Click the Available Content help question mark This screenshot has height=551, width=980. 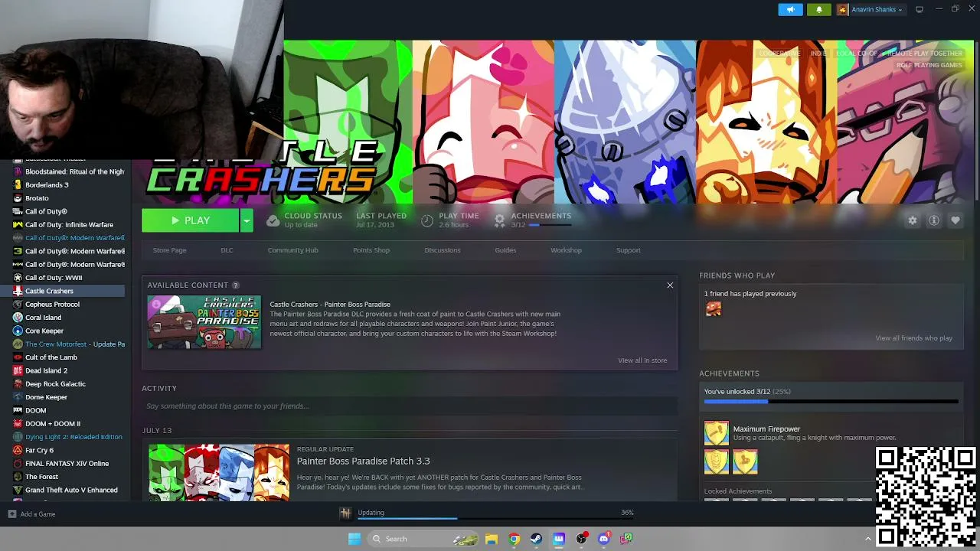[x=236, y=285]
